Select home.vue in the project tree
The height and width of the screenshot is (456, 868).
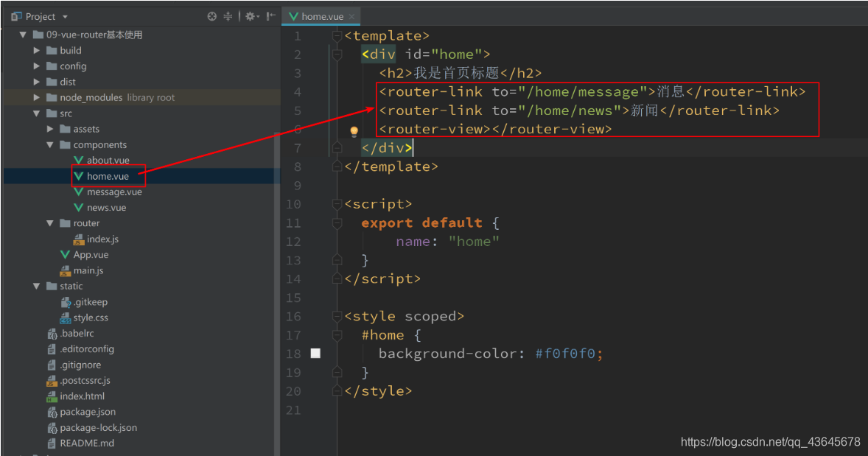pos(108,176)
